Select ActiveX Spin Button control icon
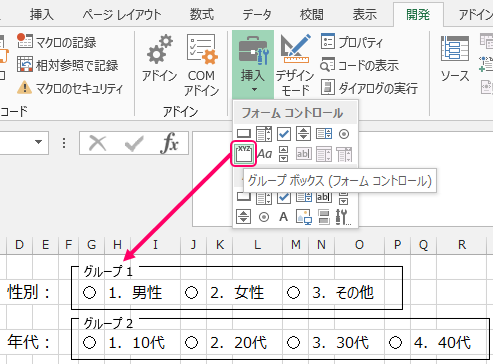The width and height of the screenshot is (493, 364). tap(243, 217)
